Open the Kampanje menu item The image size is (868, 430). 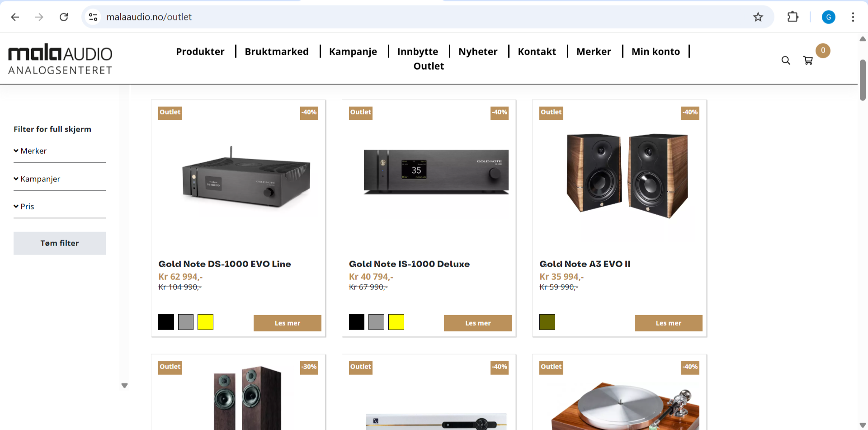[x=353, y=52]
